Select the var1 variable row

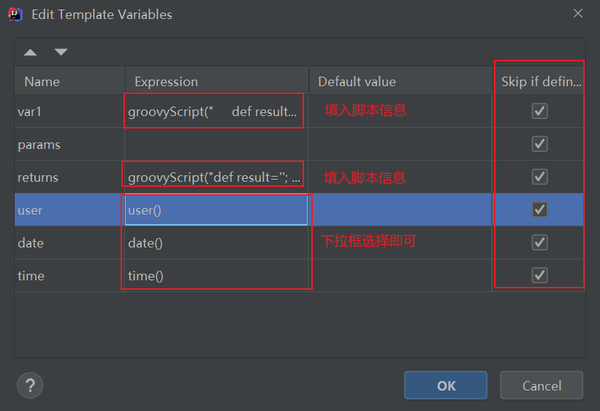(299, 111)
